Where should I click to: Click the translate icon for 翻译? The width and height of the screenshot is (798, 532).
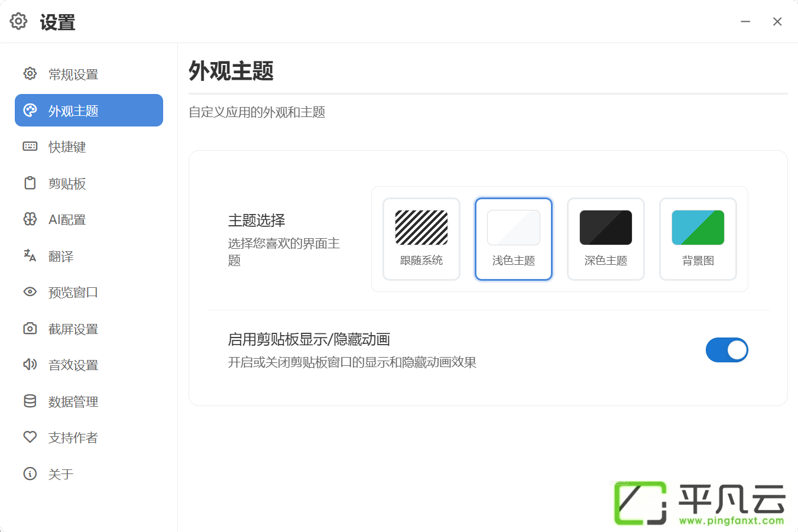pyautogui.click(x=30, y=255)
